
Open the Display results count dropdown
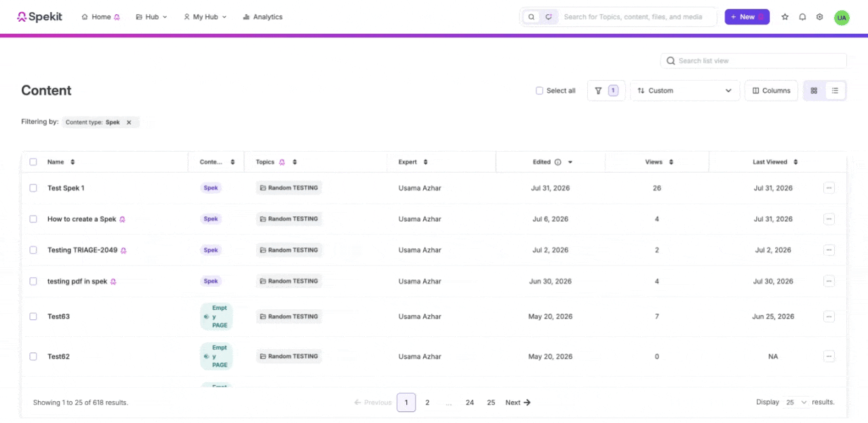click(796, 402)
